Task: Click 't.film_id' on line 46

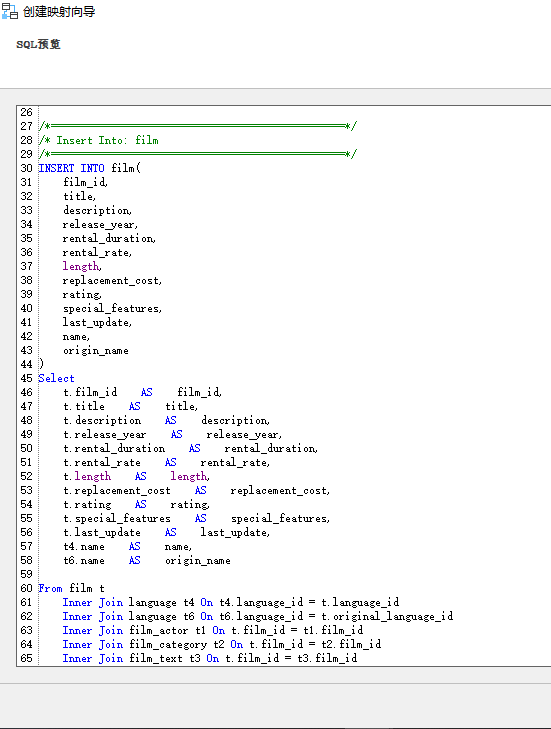Action: (90, 392)
